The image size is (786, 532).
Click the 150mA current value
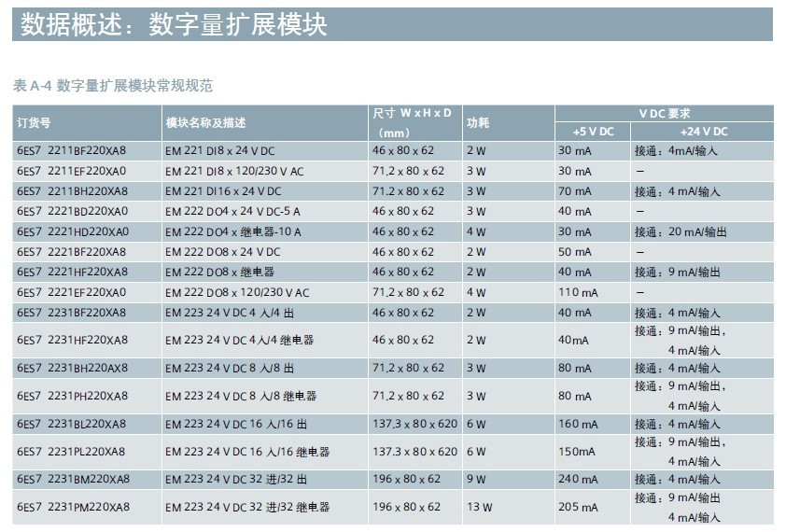(x=577, y=452)
